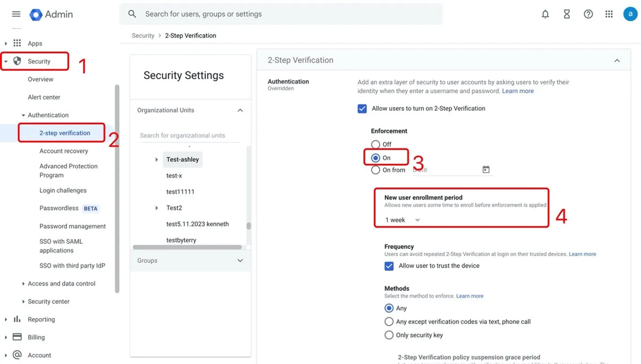The width and height of the screenshot is (641, 364).
Task: Click the hamburger navigation menu icon
Action: point(16,14)
